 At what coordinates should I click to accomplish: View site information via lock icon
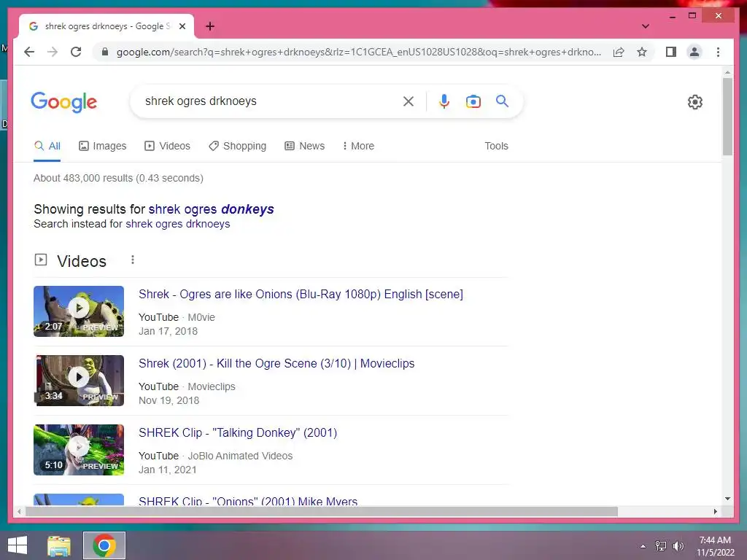coord(105,52)
